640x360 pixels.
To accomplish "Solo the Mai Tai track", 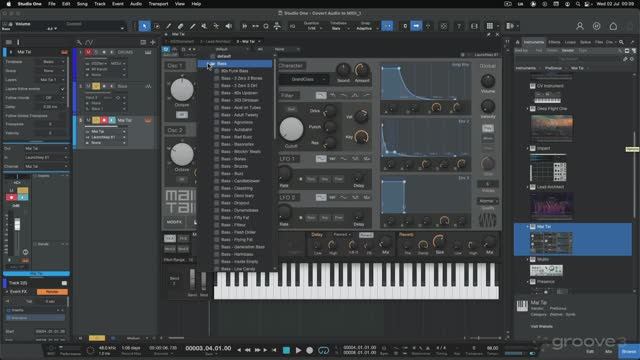I will (x=96, y=120).
